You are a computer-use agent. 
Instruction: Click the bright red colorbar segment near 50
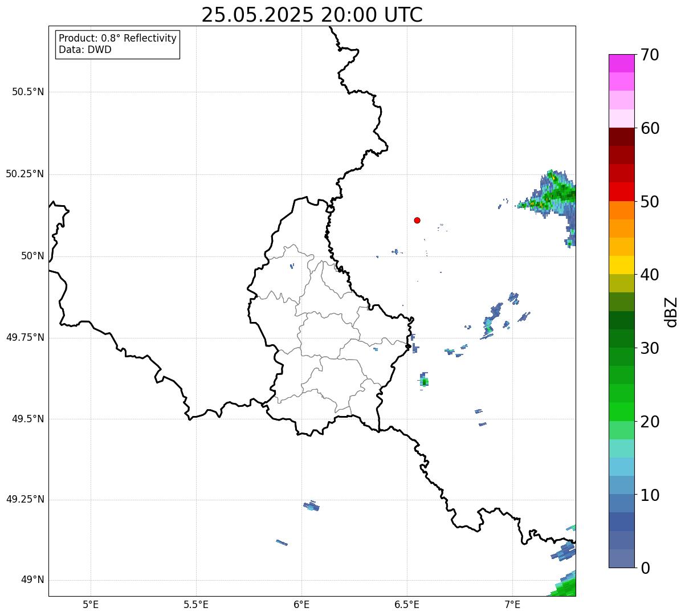point(621,191)
